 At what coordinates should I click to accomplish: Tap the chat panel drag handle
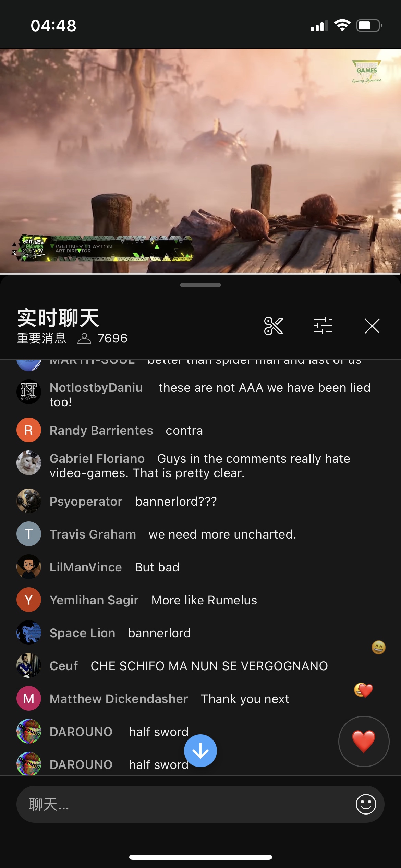tap(200, 285)
